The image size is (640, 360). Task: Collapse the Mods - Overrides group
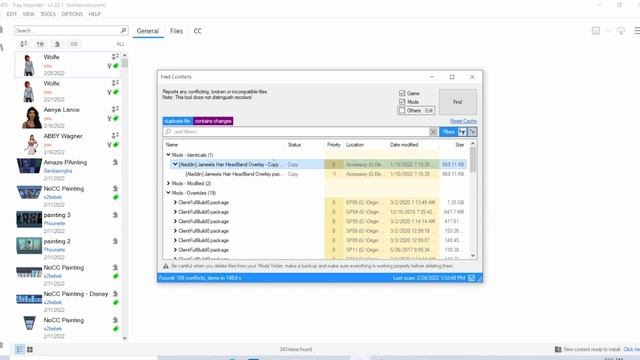[x=168, y=193]
